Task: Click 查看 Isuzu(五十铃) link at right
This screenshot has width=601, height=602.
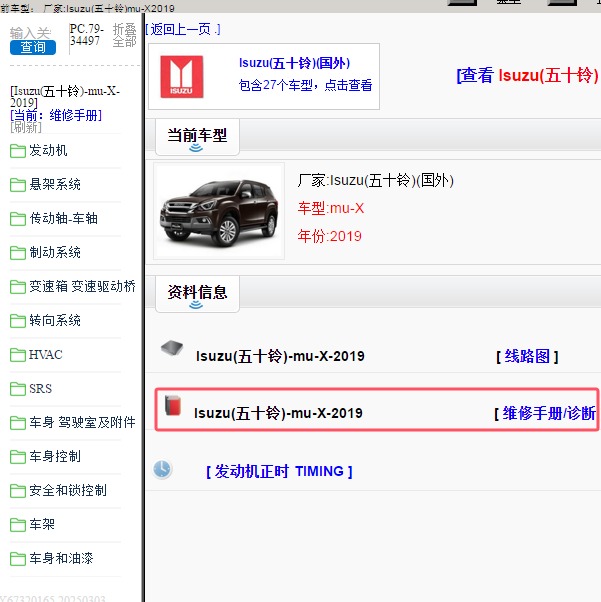Action: (528, 75)
